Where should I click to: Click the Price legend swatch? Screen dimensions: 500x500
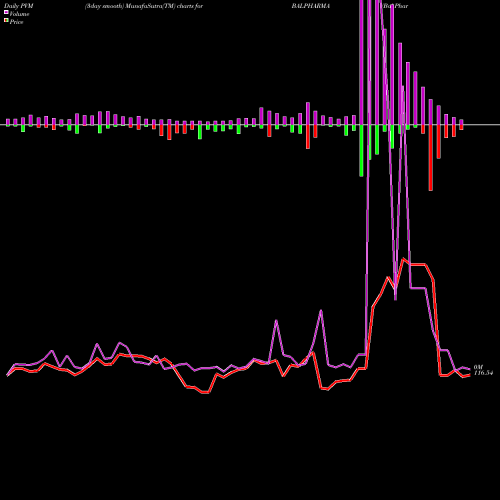coord(6,21)
